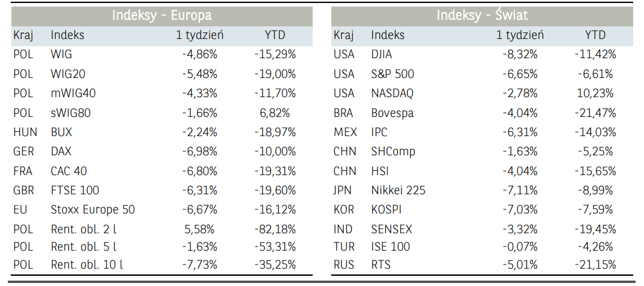644x286 pixels.
Task: Click the Nikkei 225 index label
Action: click(x=398, y=190)
